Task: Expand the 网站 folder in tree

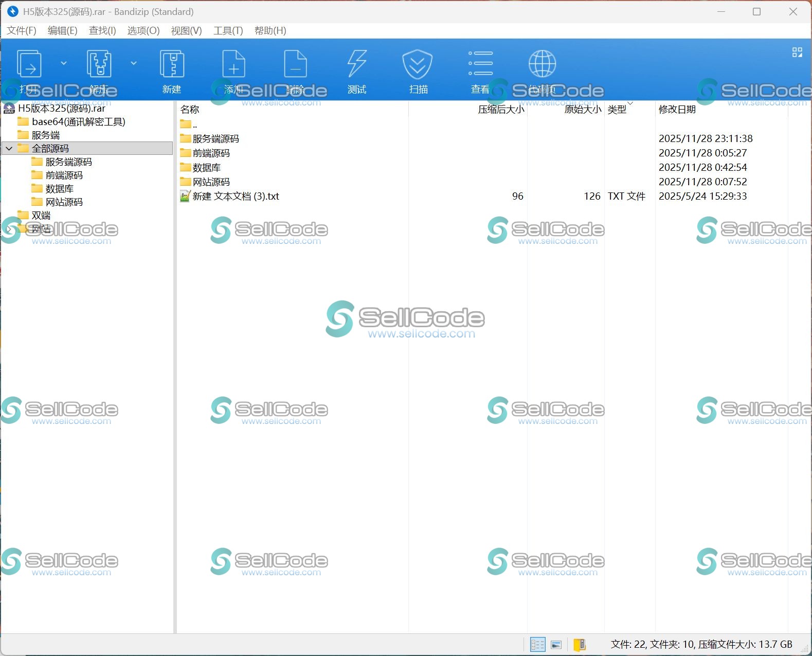Action: pyautogui.click(x=9, y=229)
